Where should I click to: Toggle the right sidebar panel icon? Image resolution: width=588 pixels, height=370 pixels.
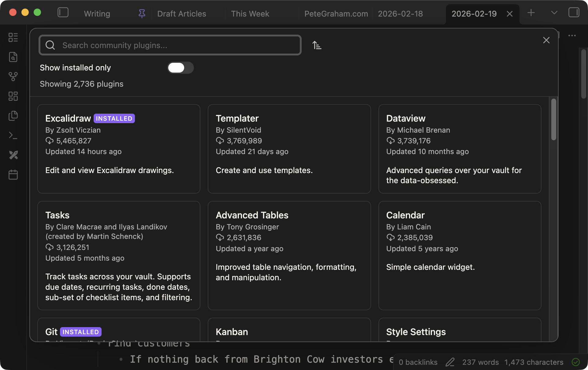tap(575, 12)
